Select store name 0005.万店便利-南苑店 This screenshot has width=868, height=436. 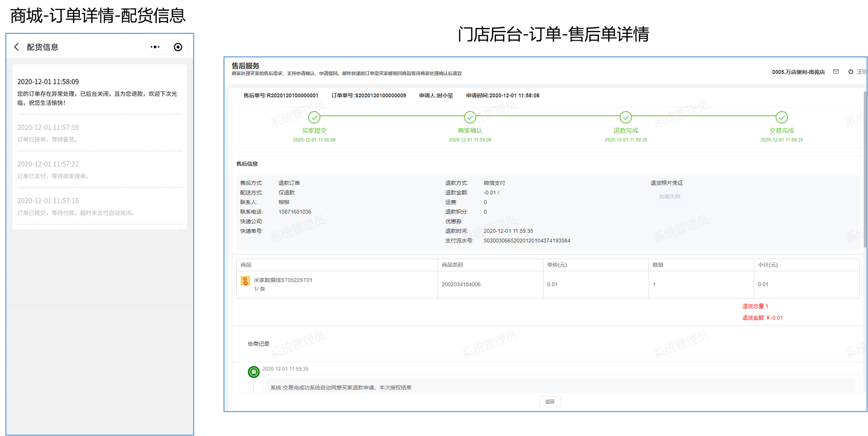798,72
